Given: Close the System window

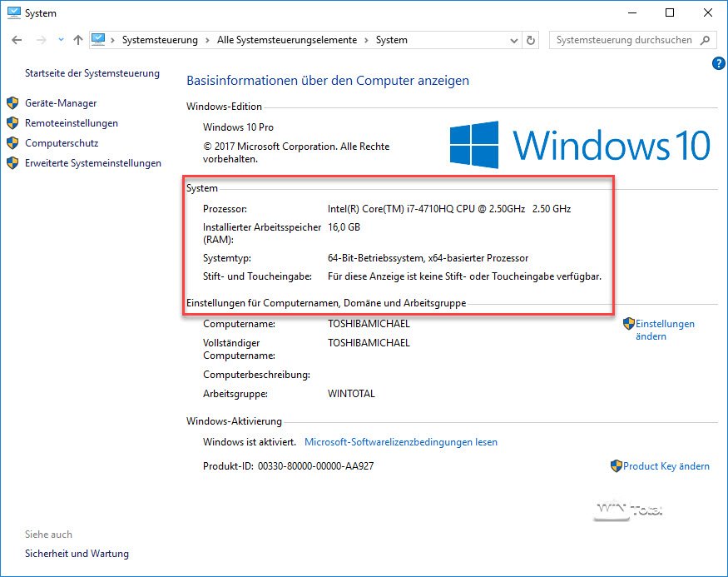Looking at the screenshot, I should coord(707,12).
